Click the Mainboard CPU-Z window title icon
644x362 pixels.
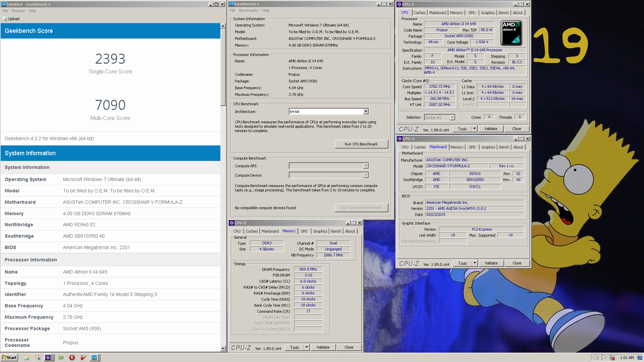[x=400, y=139]
